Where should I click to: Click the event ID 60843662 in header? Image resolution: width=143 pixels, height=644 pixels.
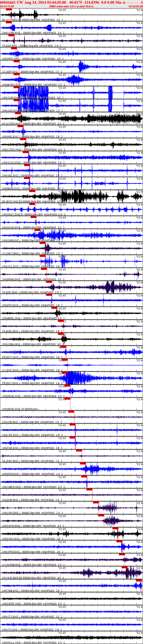pos(8,2)
